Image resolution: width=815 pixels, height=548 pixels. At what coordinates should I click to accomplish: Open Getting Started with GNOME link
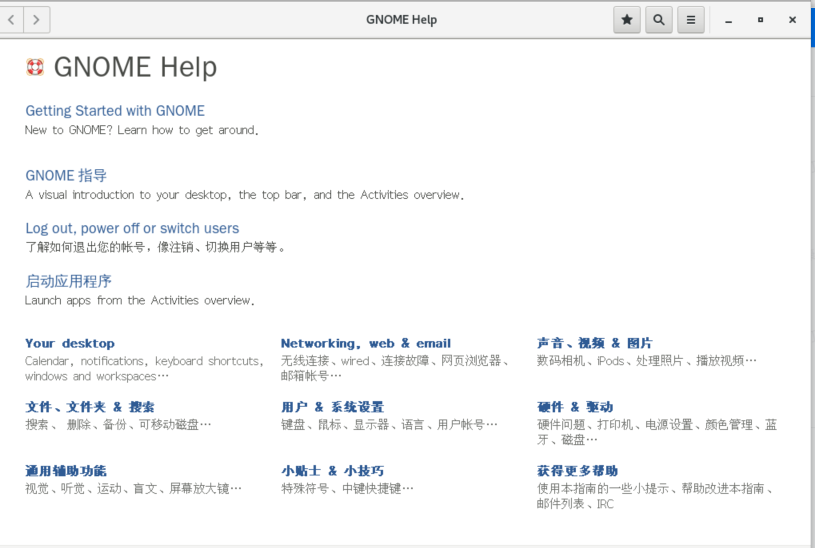[115, 111]
